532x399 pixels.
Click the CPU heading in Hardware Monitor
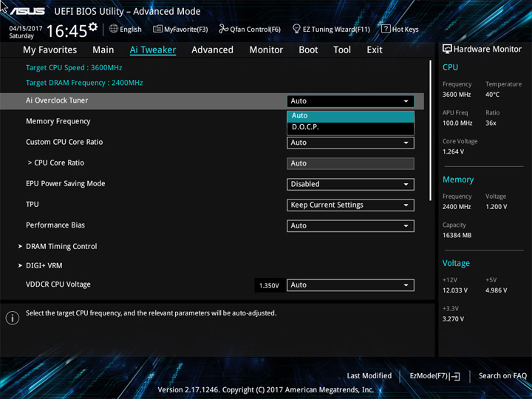[x=450, y=67]
